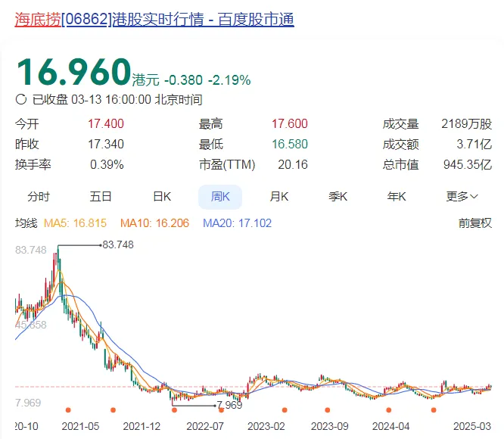The width and height of the screenshot is (504, 439).
Task: Switch to the 五日 chart tab
Action: (101, 196)
